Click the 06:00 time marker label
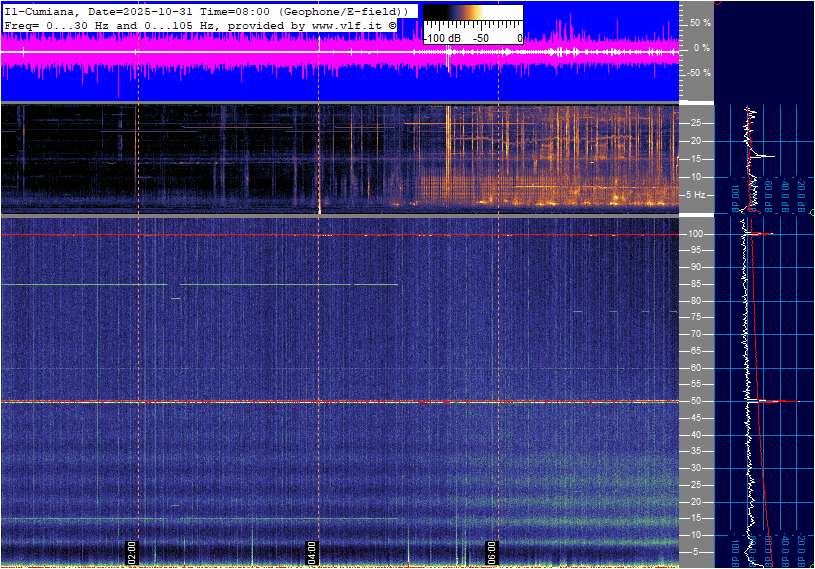815x569 pixels. coord(492,551)
